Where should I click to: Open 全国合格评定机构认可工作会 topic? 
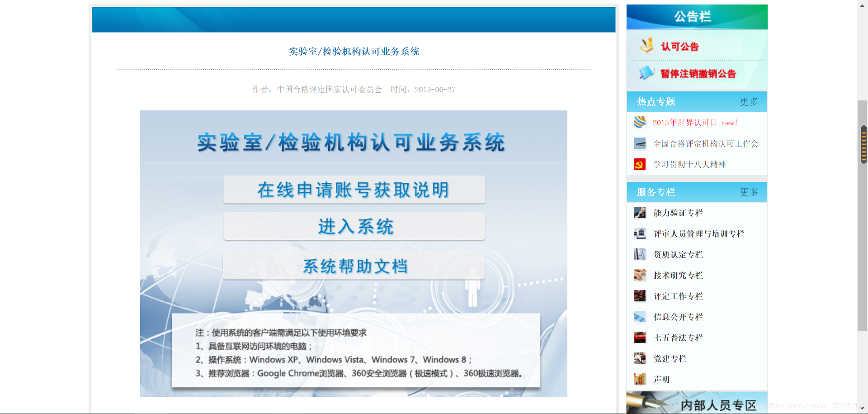click(x=706, y=144)
